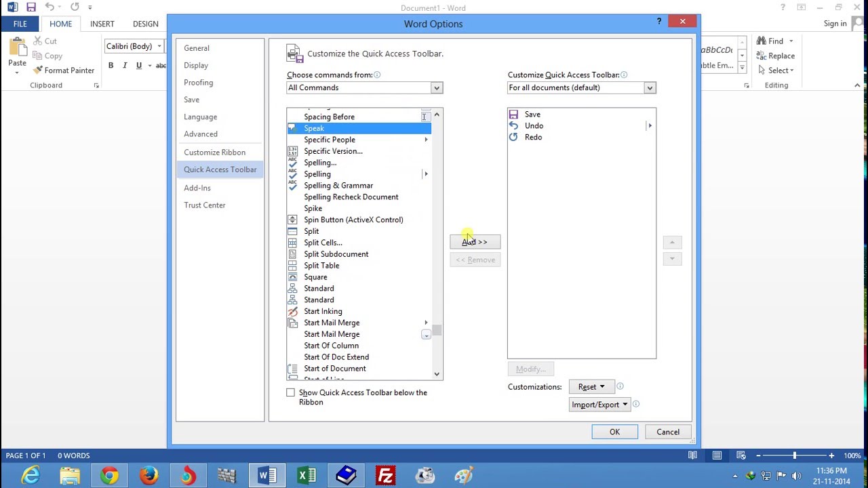Open the Trust Center section
Screen dimensions: 868x488
[205, 205]
